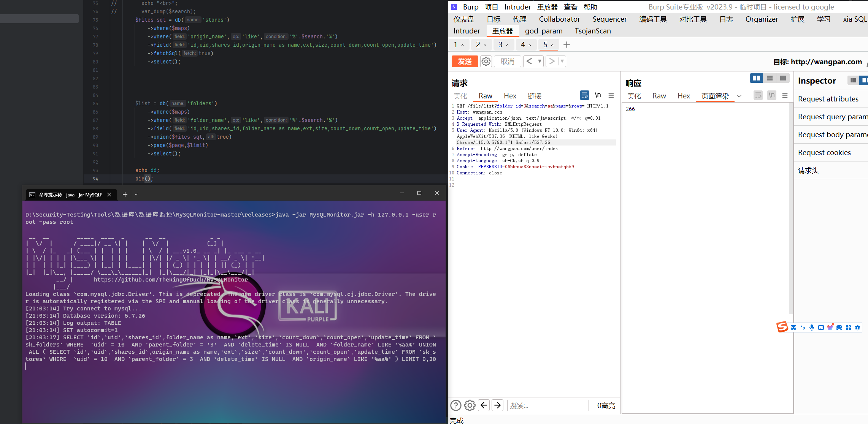Open the response panel hamburger menu
The width and height of the screenshot is (868, 424).
(x=785, y=95)
